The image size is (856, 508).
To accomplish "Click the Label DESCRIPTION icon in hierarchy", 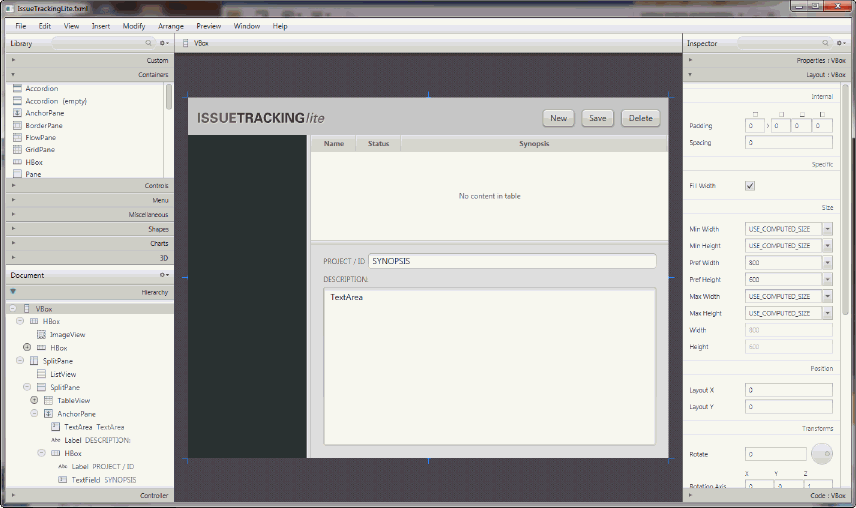I will tap(56, 440).
